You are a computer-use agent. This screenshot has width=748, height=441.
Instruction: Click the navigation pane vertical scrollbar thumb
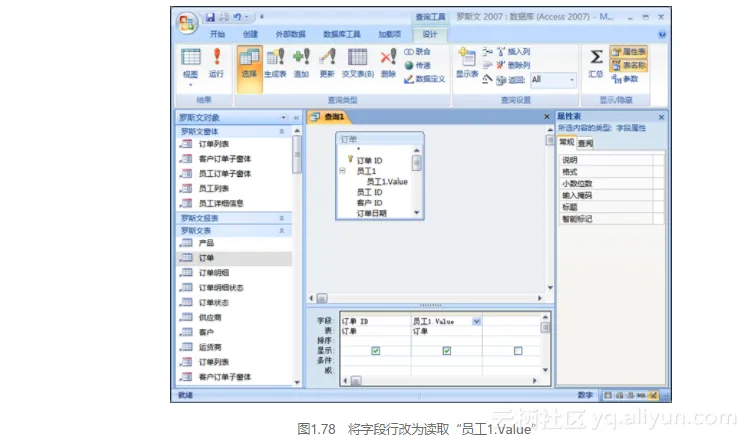pos(297,155)
